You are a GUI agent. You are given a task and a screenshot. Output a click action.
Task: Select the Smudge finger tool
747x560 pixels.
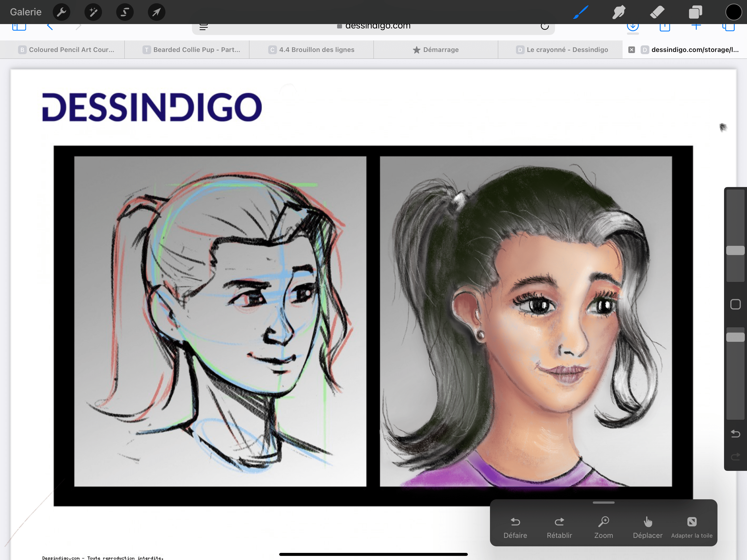[x=619, y=13]
